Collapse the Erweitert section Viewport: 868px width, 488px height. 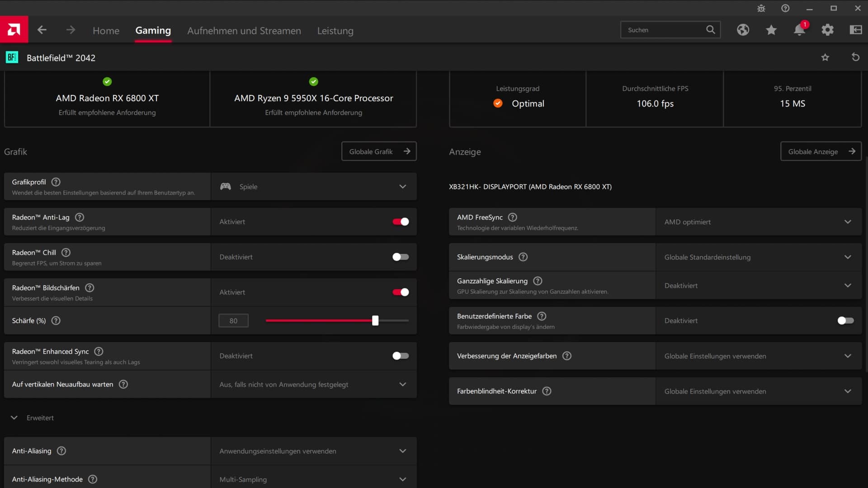(33, 418)
